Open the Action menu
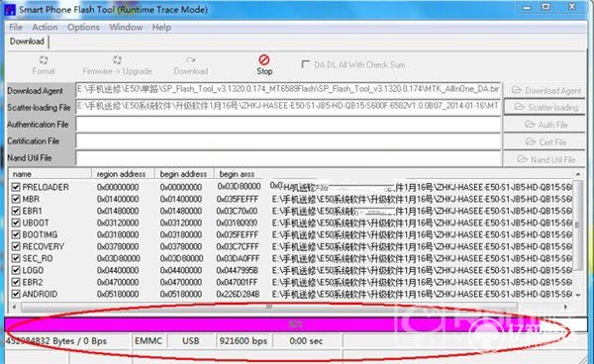 [46, 28]
